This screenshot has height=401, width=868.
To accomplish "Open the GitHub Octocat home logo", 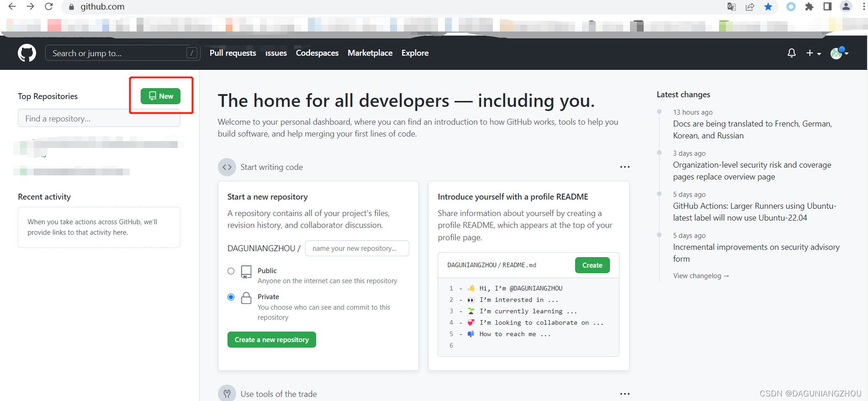I will pyautogui.click(x=27, y=53).
